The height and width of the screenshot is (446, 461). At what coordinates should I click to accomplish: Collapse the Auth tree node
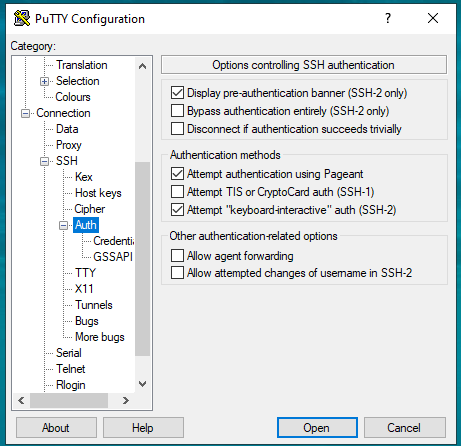(63, 225)
